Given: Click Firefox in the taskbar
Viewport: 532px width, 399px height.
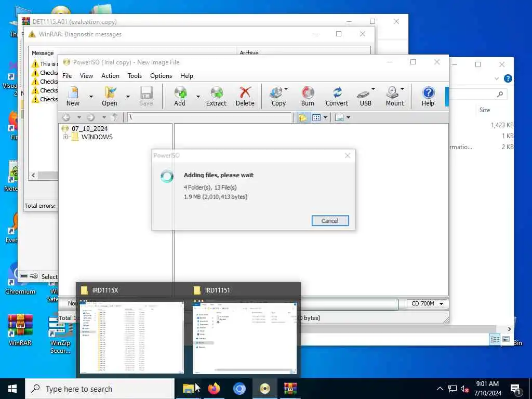Looking at the screenshot, I should coord(214,389).
